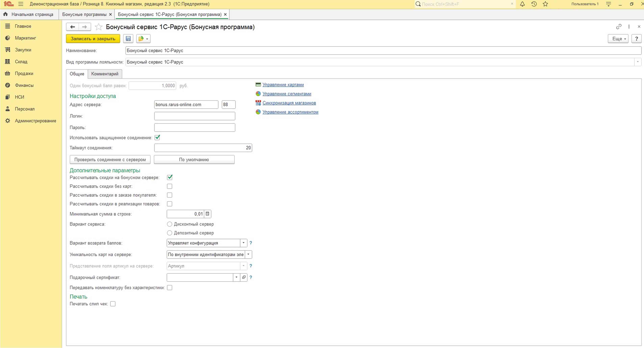The image size is (644, 348).
Task: Focus the Пароль input field
Action: [x=195, y=127]
